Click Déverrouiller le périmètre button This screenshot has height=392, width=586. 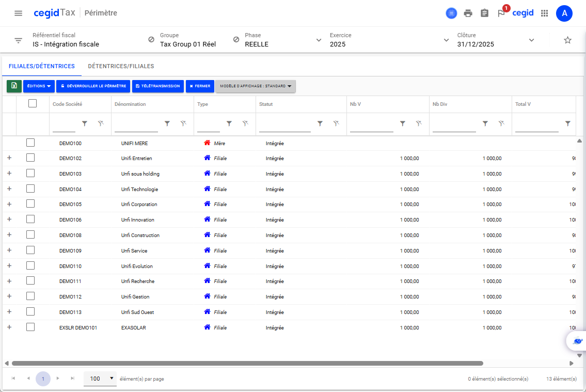click(x=93, y=86)
